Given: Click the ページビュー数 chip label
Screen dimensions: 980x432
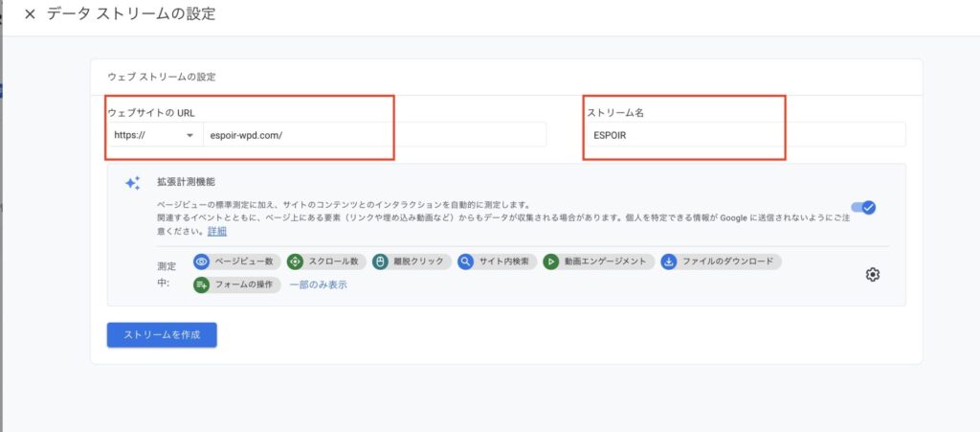Looking at the screenshot, I should coord(244,261).
